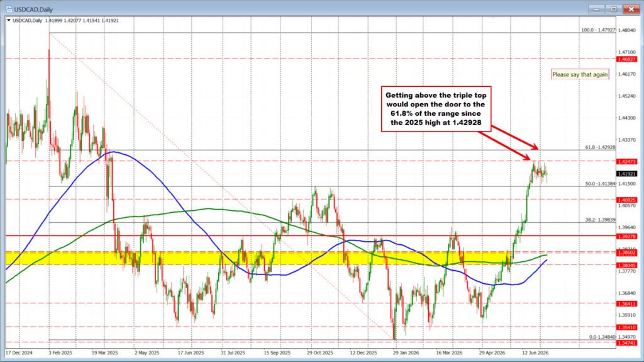Click the '29 Oct 2025' date label
The image size is (644, 362).
pos(320,353)
